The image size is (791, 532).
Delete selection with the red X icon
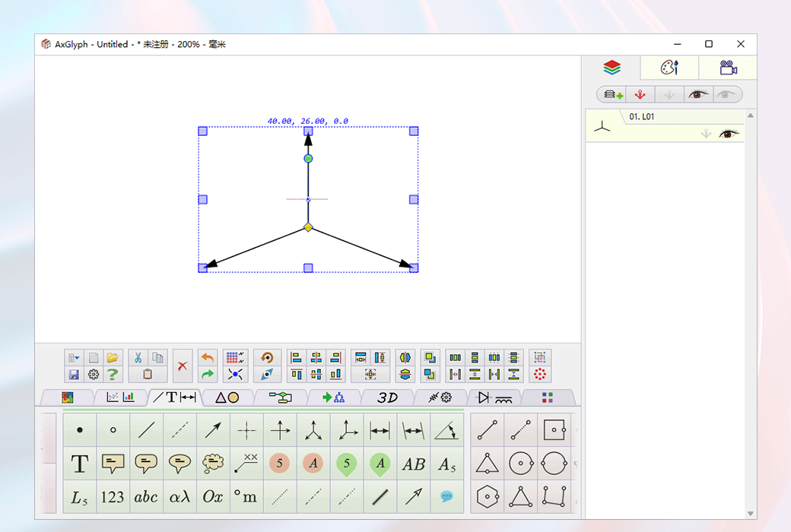pos(183,365)
